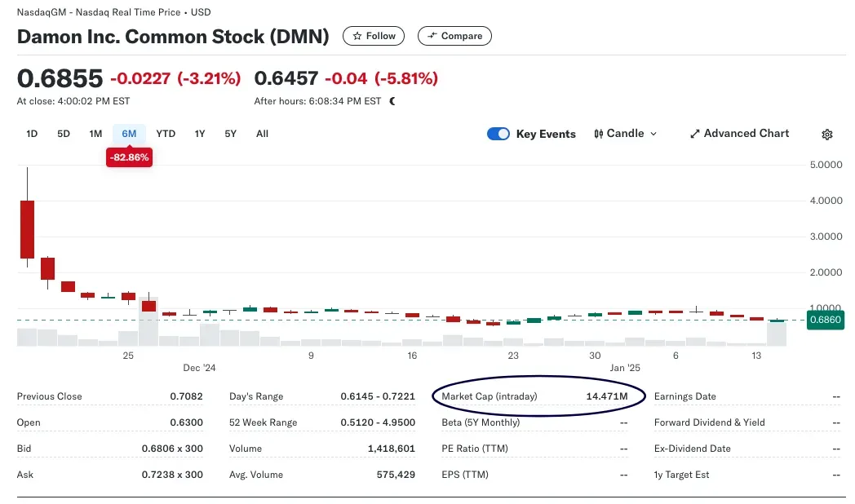Click the closing price 0.6855
This screenshot has width=855, height=504.
60,78
